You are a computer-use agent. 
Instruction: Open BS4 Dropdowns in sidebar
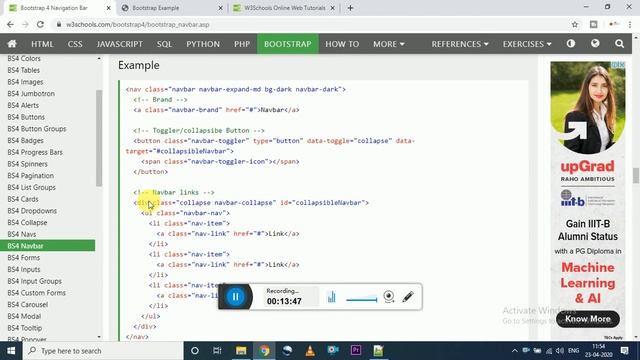click(x=32, y=211)
